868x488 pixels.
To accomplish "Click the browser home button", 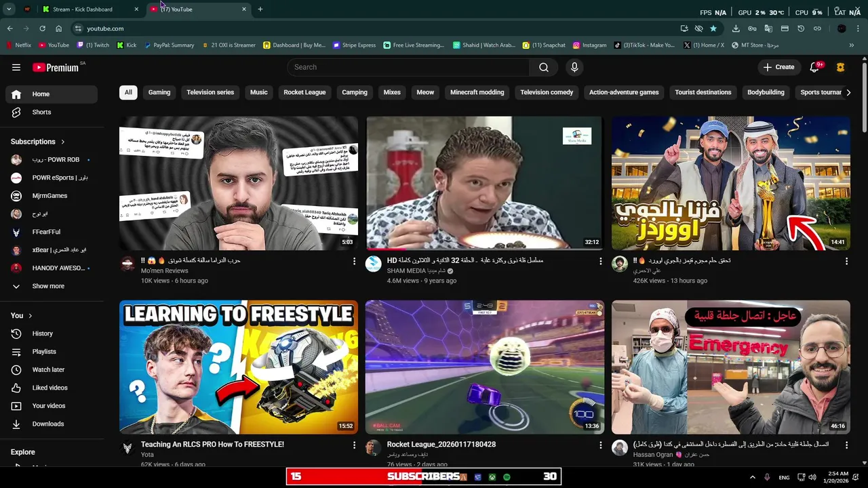I will pos(59,28).
